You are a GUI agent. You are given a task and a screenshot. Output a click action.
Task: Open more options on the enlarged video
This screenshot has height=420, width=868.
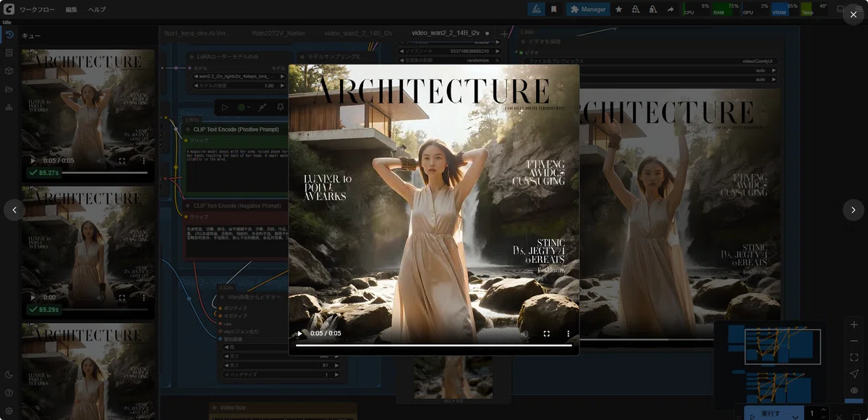[568, 333]
